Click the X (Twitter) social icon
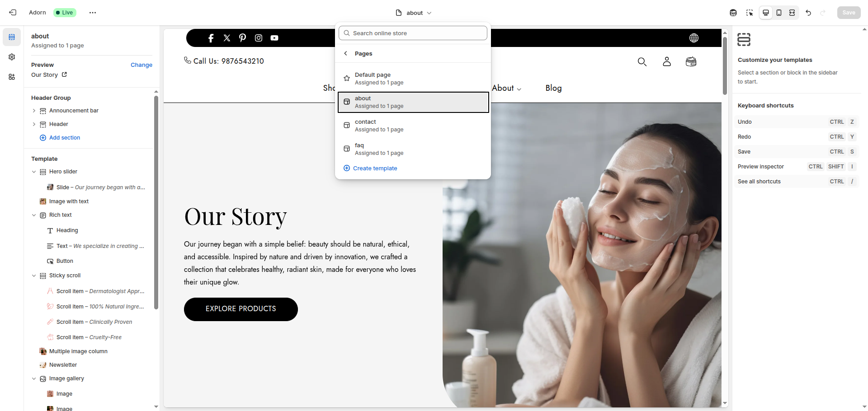This screenshot has height=411, width=868. click(227, 38)
